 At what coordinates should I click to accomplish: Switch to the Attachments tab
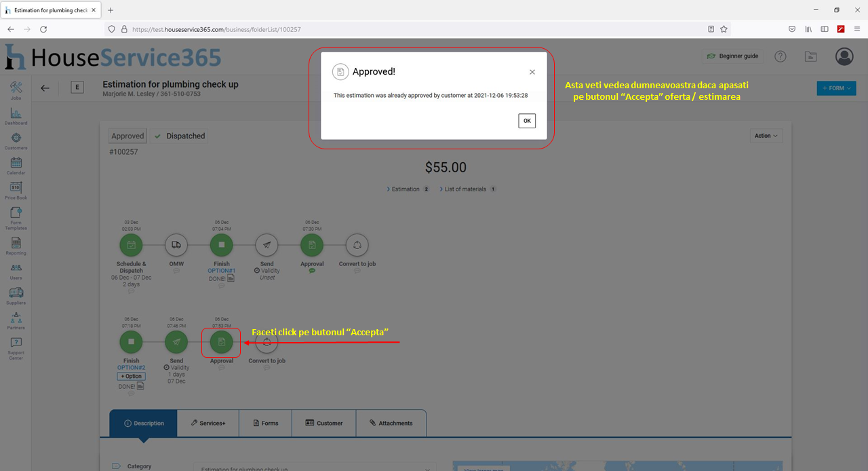391,423
